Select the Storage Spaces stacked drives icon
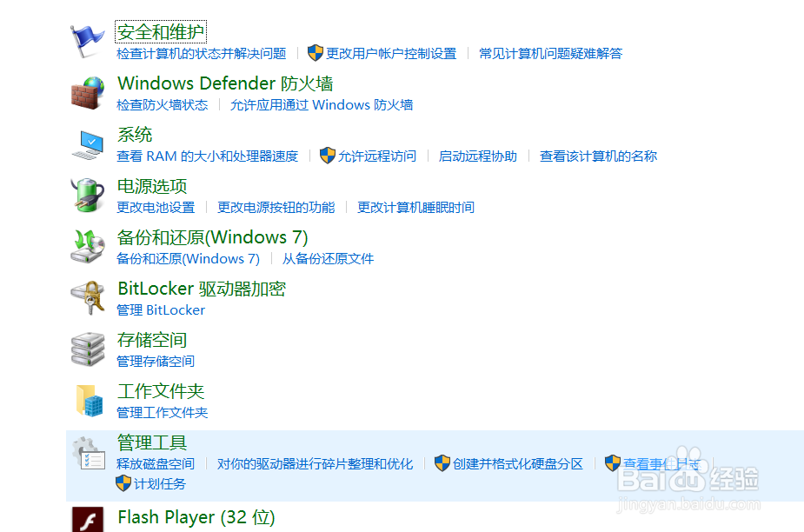This screenshot has height=532, width=804. (87, 347)
